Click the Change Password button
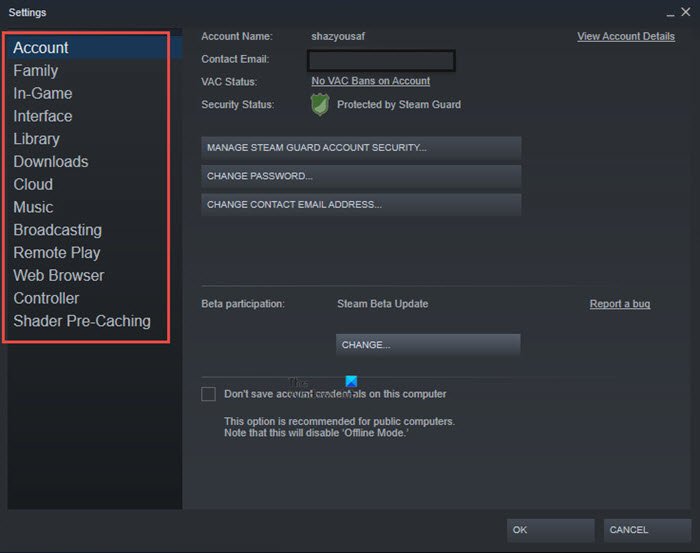Image resolution: width=700 pixels, height=553 pixels. (361, 176)
